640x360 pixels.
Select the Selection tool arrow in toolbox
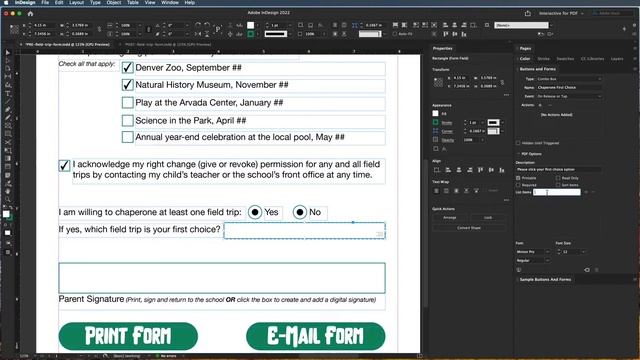pyautogui.click(x=8, y=53)
